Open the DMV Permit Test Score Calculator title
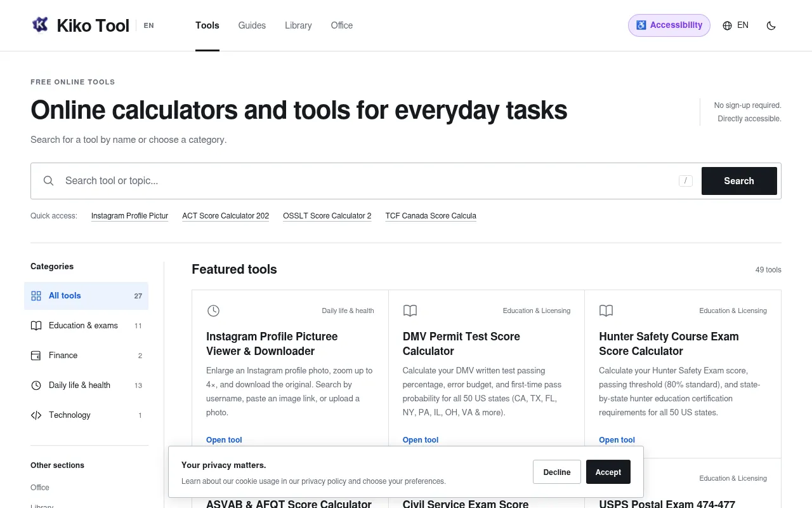The image size is (812, 508). click(x=461, y=344)
